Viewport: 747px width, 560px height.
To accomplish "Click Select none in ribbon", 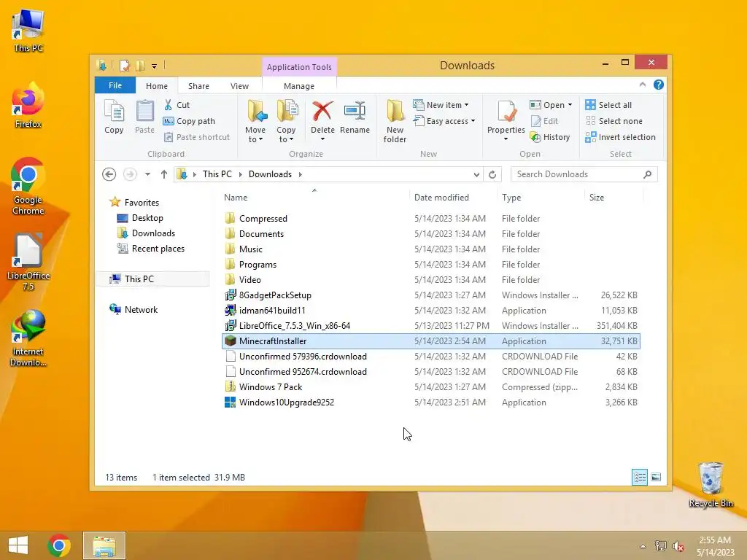I will coord(614,121).
